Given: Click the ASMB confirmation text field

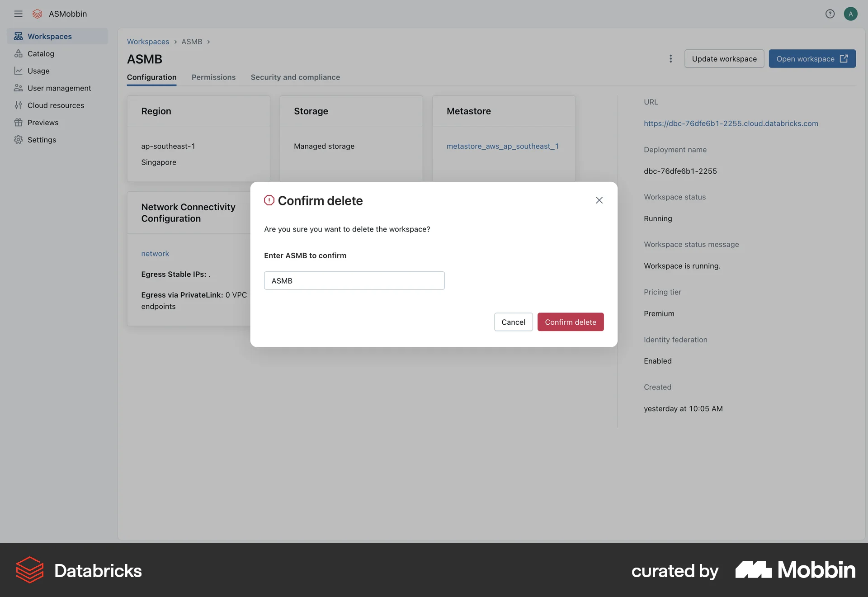Looking at the screenshot, I should tap(354, 280).
